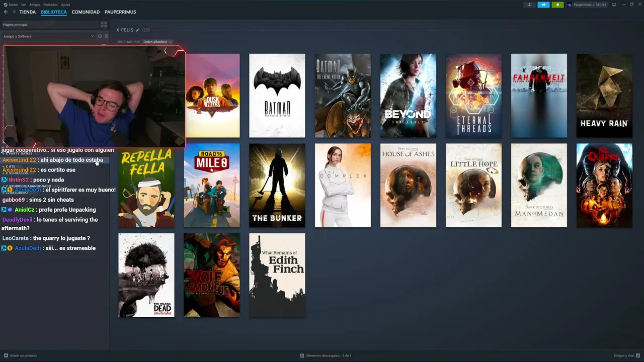Click the recent activity clock filter icon
Screen dimensions: 644x362
coord(100,36)
